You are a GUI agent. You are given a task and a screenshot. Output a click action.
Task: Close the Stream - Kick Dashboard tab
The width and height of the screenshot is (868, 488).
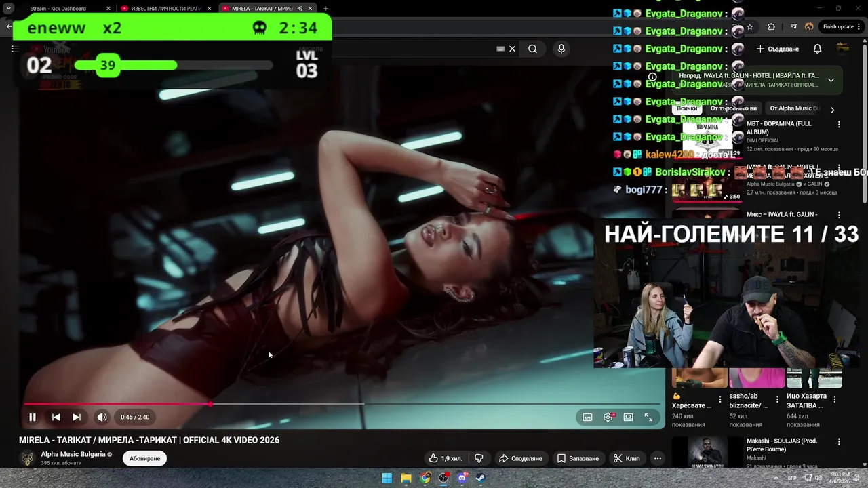tap(108, 9)
